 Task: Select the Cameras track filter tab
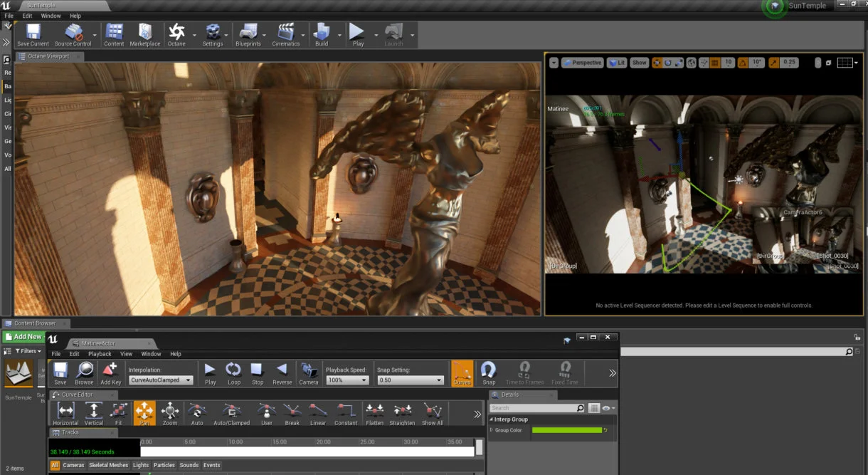tap(73, 465)
